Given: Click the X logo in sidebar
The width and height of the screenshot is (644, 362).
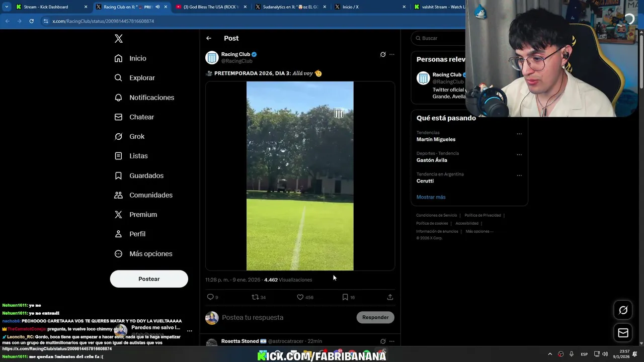Looking at the screenshot, I should [x=118, y=39].
